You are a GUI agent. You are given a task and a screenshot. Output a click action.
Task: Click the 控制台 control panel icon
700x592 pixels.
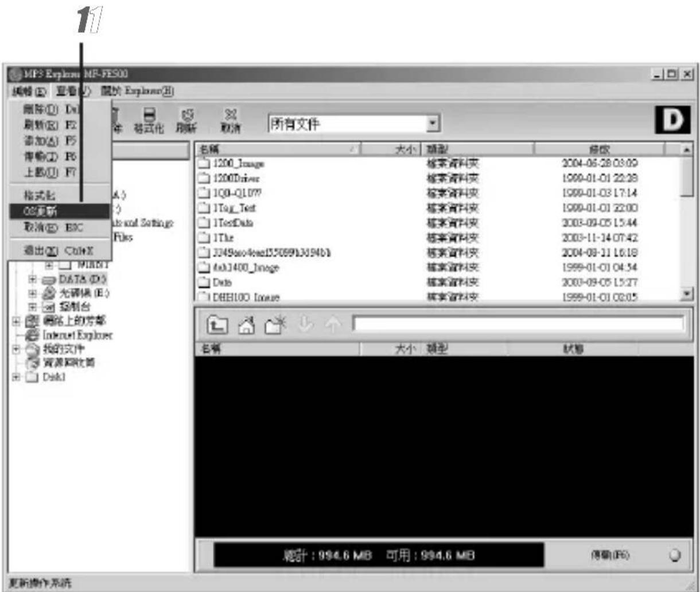(x=49, y=307)
